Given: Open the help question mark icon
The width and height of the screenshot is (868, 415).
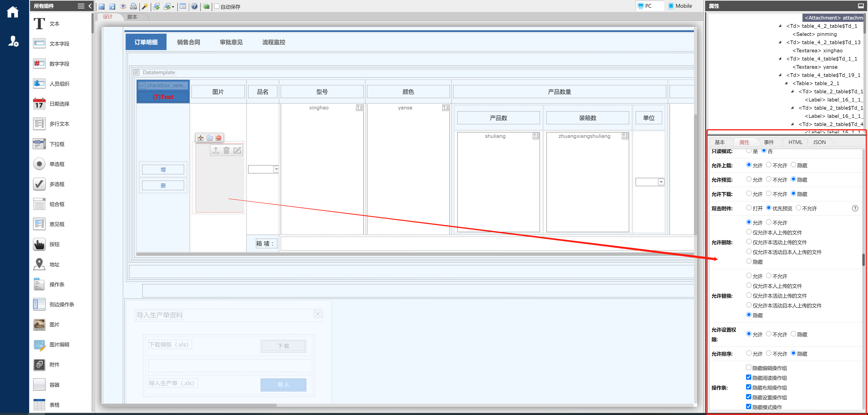Looking at the screenshot, I should point(195,6).
